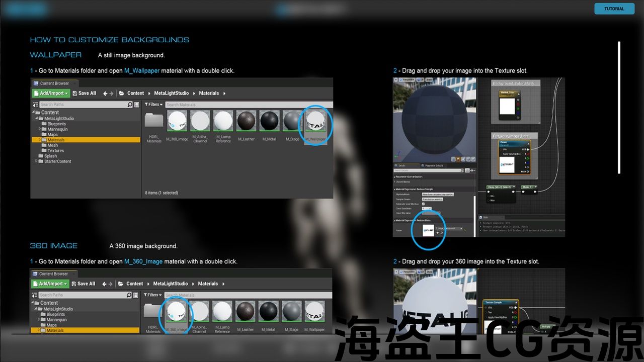Click the white vertical scrollbar on the page
Viewport: 644px width, 362px height.
point(619,108)
